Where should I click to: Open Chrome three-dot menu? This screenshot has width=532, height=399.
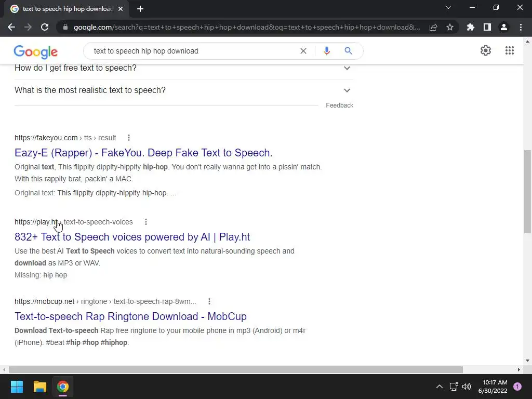click(x=521, y=27)
